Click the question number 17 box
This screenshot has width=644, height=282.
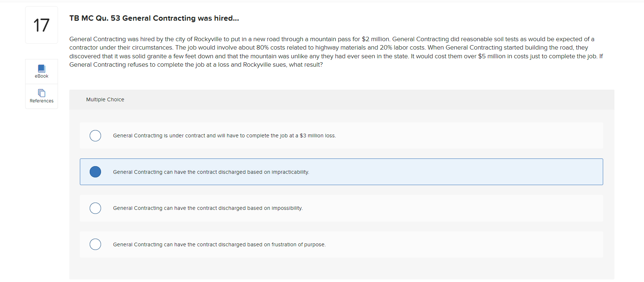tap(42, 25)
